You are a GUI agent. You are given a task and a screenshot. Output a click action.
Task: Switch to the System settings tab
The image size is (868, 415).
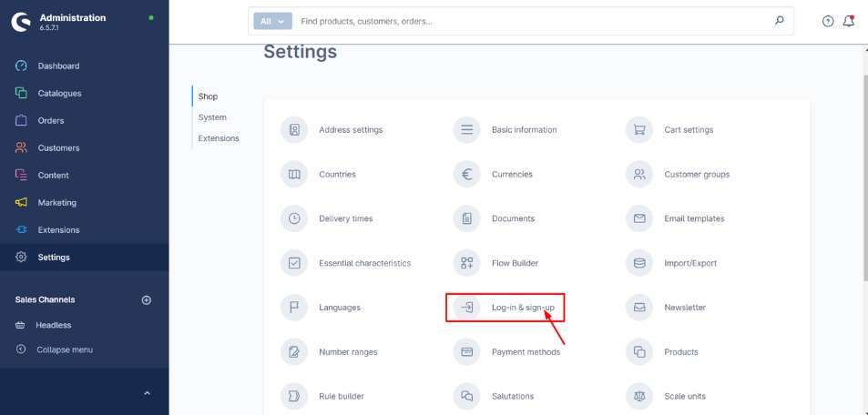212,117
